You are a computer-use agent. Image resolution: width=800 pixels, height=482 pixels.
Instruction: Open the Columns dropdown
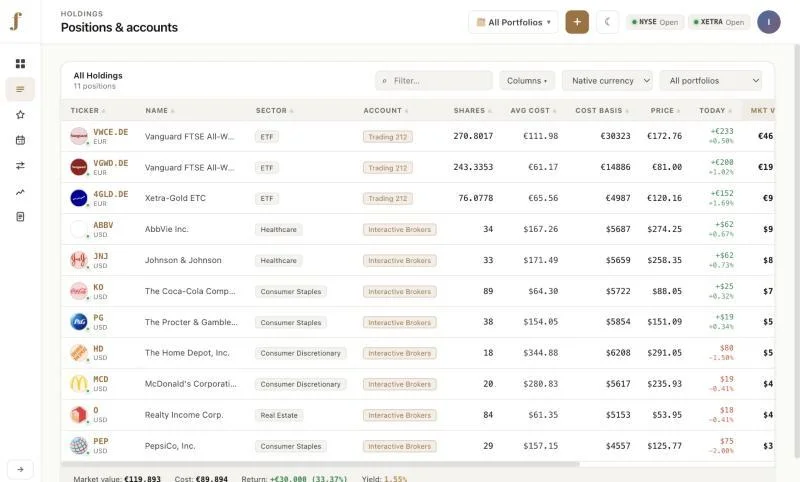[527, 81]
